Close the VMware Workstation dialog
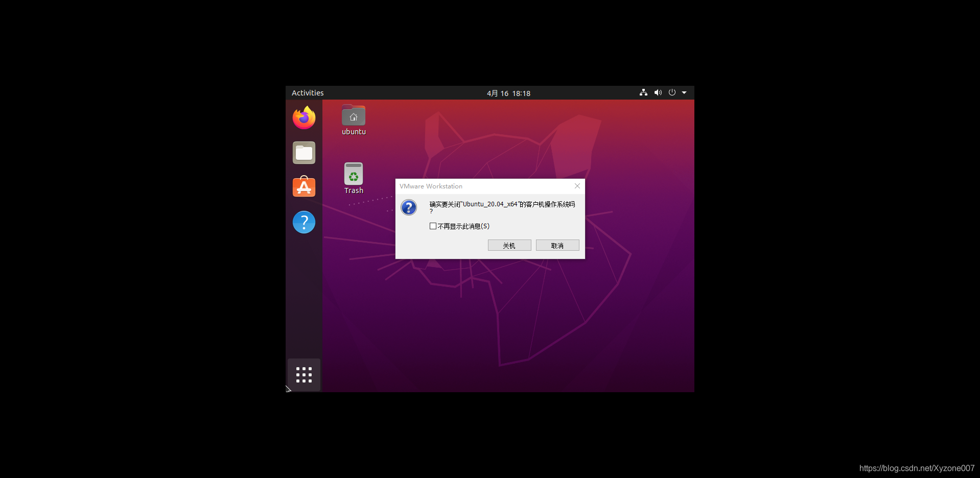980x478 pixels. 577,186
